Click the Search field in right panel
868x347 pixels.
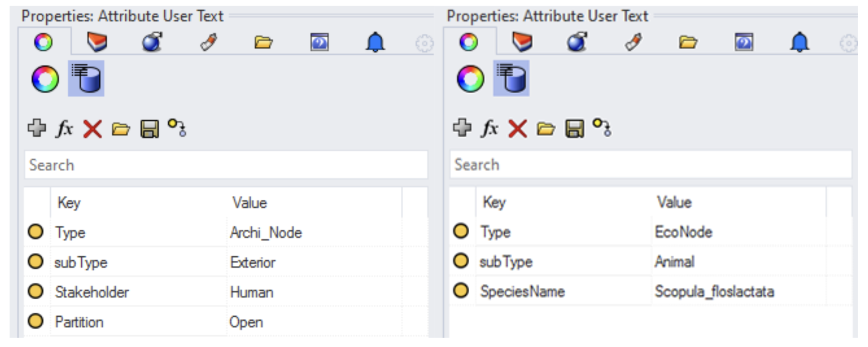650,165
